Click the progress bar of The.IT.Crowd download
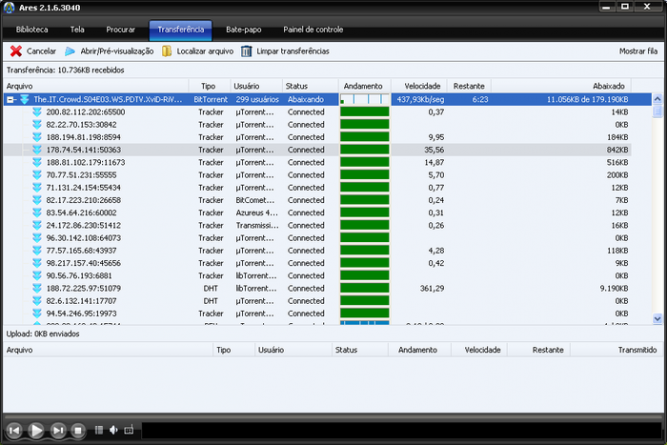 (x=364, y=100)
